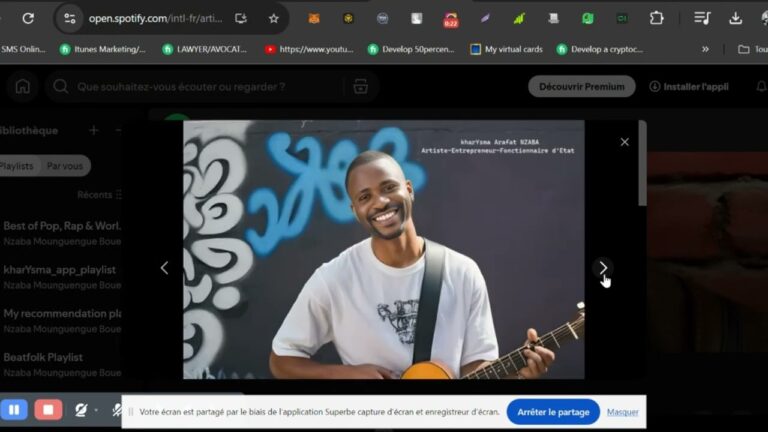Click the artist photo with guitar
The image size is (768, 432).
384,250
